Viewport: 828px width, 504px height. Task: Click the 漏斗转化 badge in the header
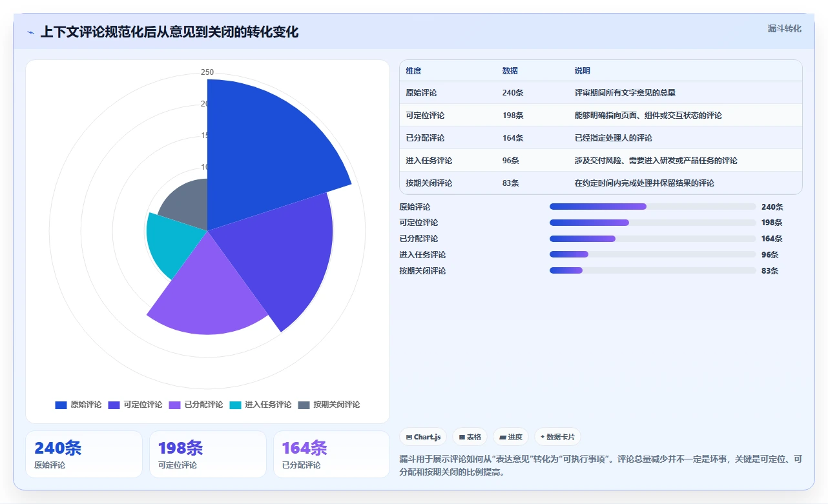coord(784,29)
